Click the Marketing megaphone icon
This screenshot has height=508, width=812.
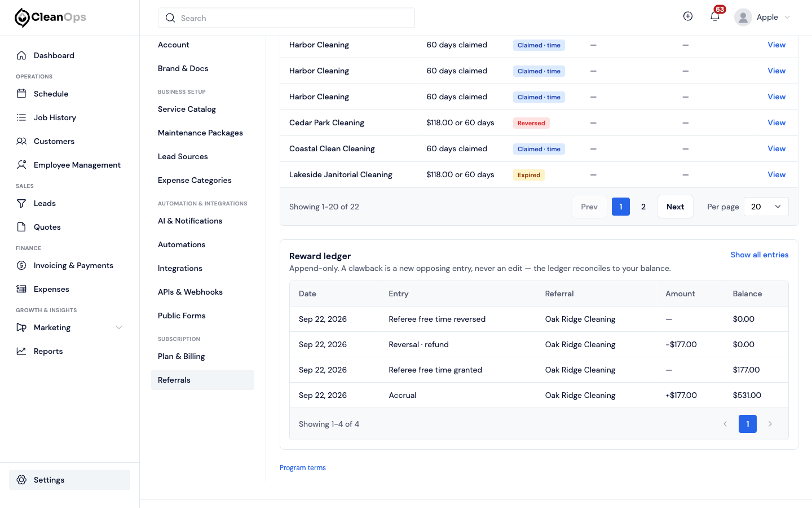(21, 327)
